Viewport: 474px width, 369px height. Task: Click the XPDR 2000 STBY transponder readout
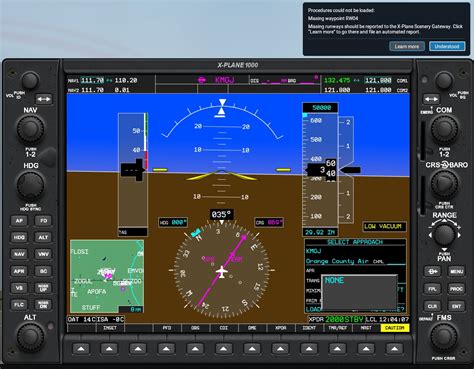(336, 319)
